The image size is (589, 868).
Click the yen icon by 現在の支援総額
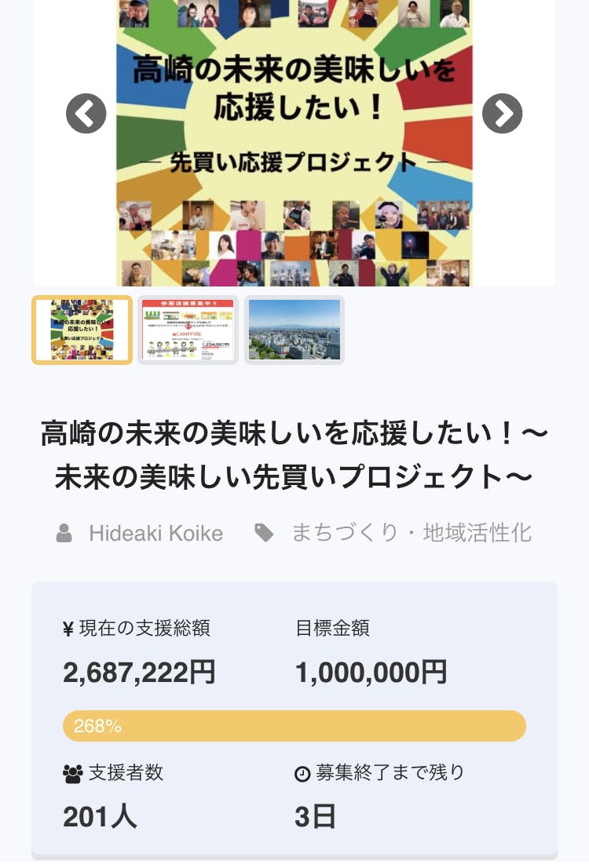pos(68,629)
